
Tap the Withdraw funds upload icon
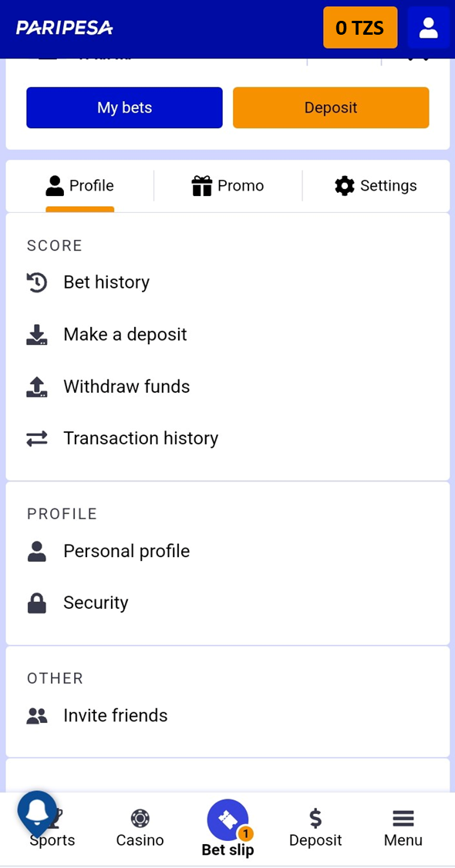coord(37,387)
